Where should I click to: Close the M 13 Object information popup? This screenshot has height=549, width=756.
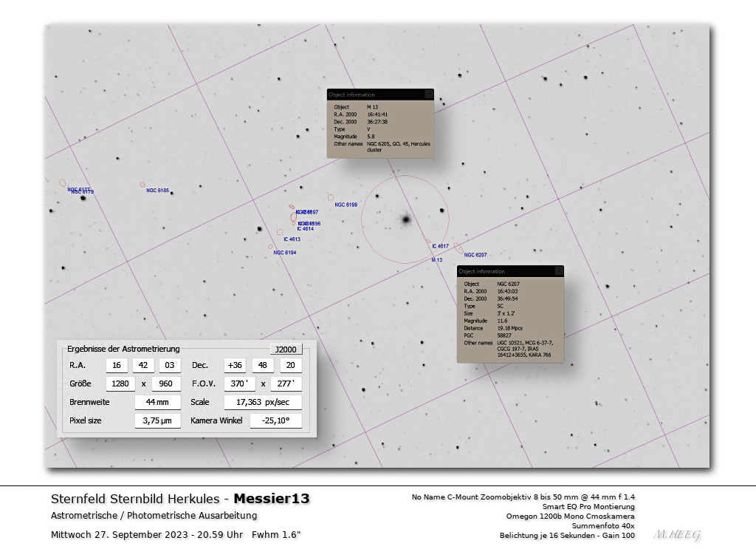[x=428, y=95]
